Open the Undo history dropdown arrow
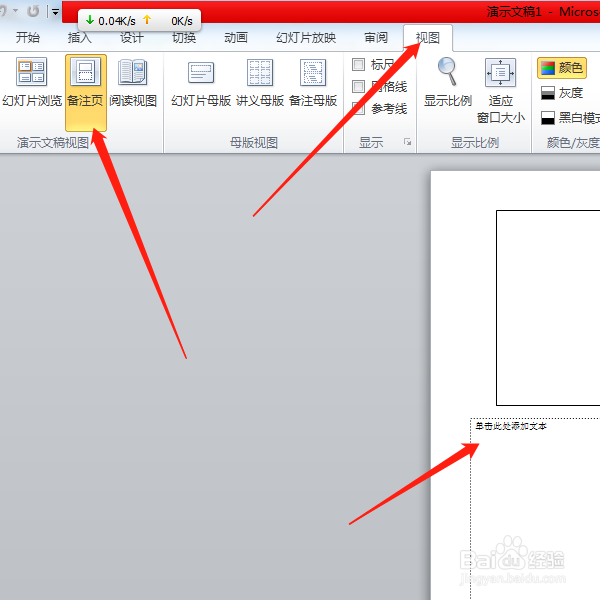600x600 pixels. (16, 10)
